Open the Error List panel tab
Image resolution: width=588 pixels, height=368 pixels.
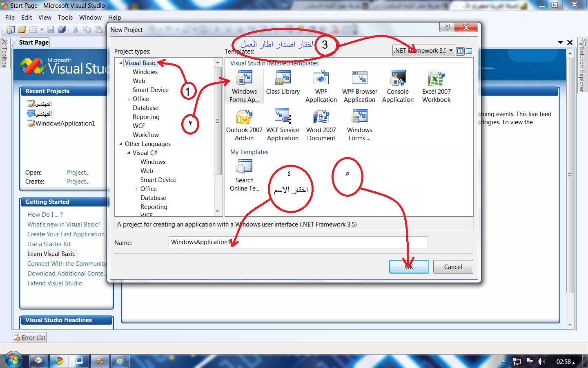tap(30, 338)
